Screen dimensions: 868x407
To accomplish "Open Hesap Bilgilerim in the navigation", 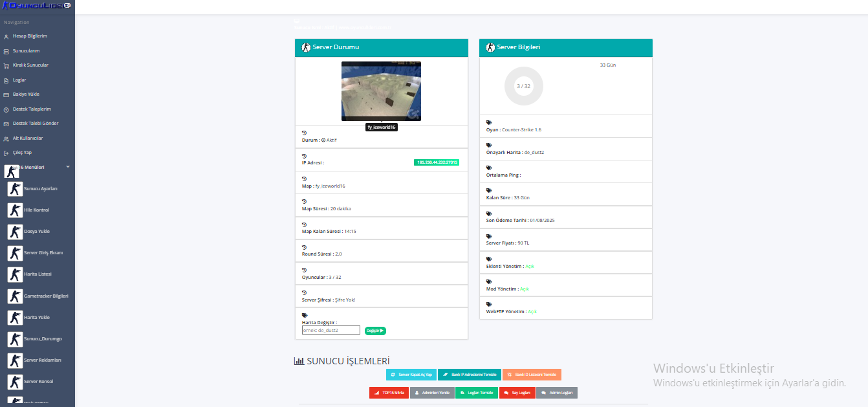I will 30,36.
